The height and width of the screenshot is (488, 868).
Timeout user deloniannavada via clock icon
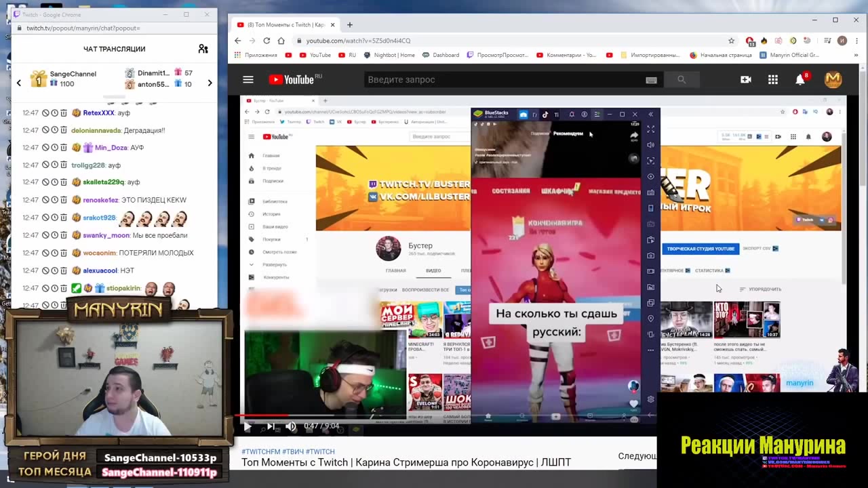pos(54,130)
